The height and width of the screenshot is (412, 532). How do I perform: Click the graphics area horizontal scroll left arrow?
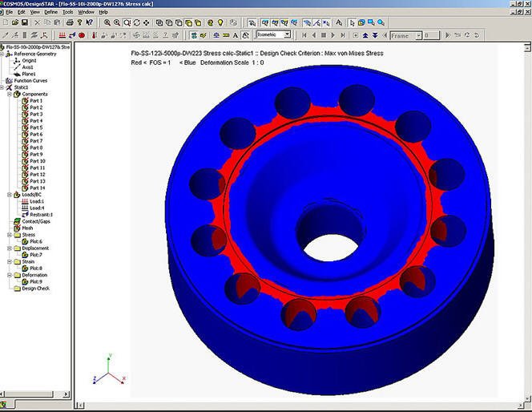point(80,405)
